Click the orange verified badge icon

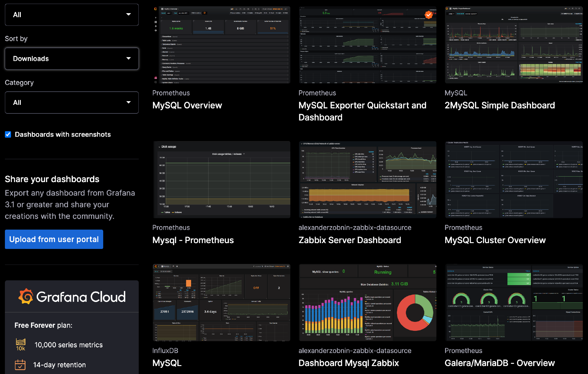coord(428,14)
